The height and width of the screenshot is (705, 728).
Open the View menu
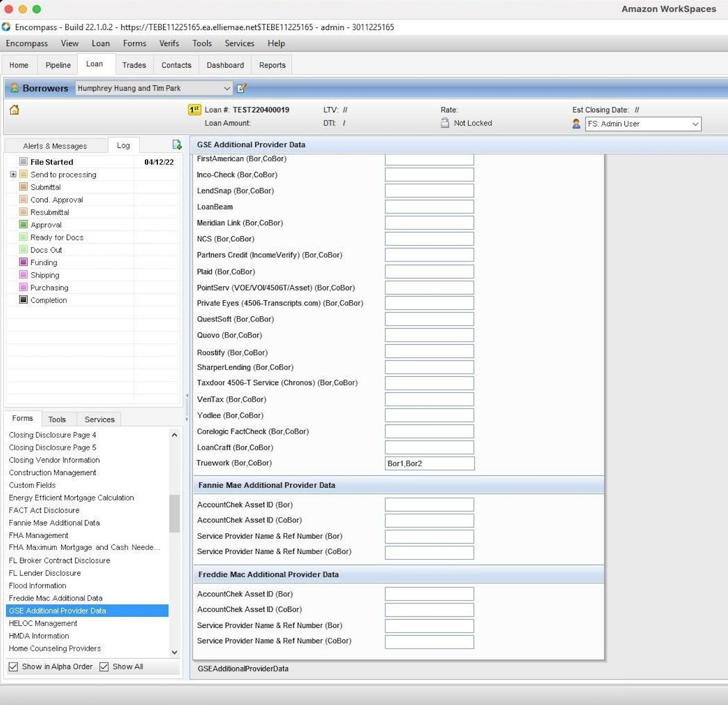pyautogui.click(x=70, y=43)
